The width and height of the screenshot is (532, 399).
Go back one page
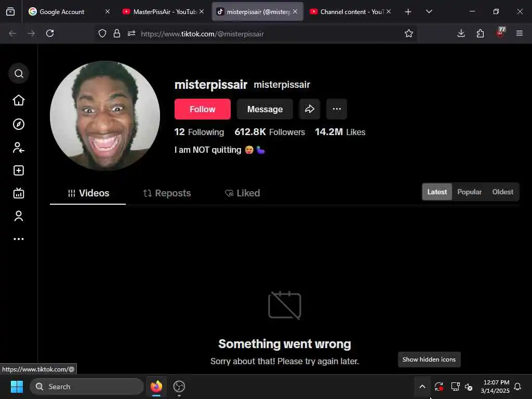pyautogui.click(x=12, y=33)
